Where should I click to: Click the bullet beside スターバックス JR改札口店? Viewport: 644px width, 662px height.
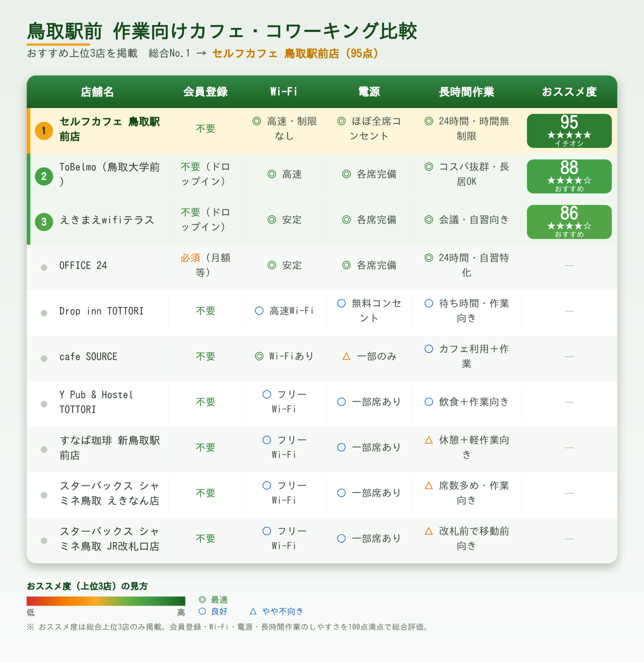(44, 540)
